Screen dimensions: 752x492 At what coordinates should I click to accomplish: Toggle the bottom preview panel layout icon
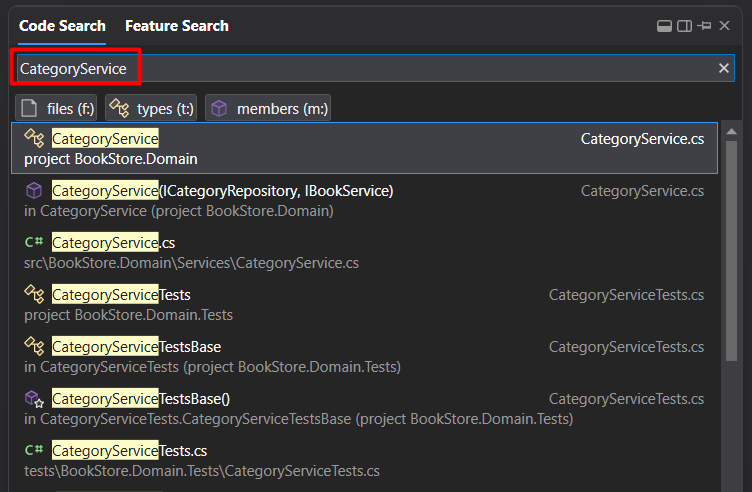[664, 26]
